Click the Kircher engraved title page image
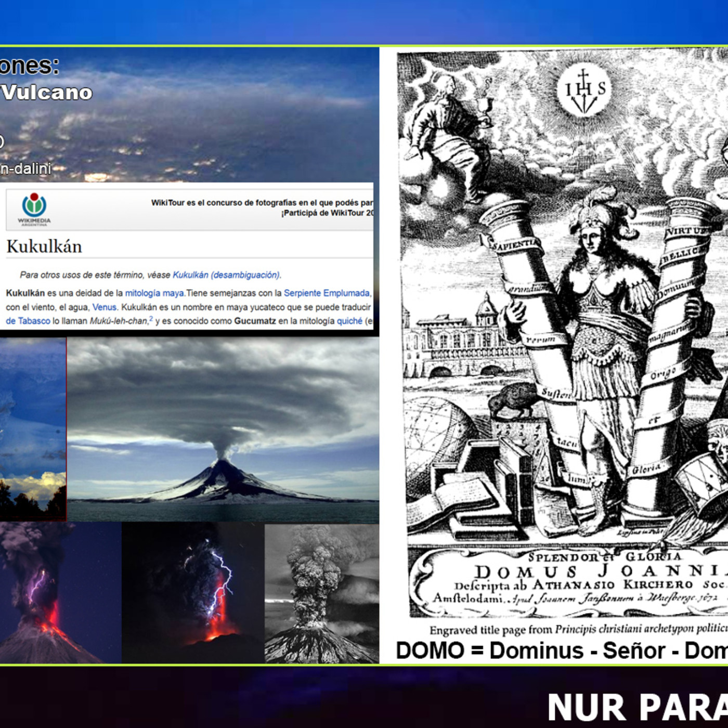The image size is (728, 728). (563, 334)
